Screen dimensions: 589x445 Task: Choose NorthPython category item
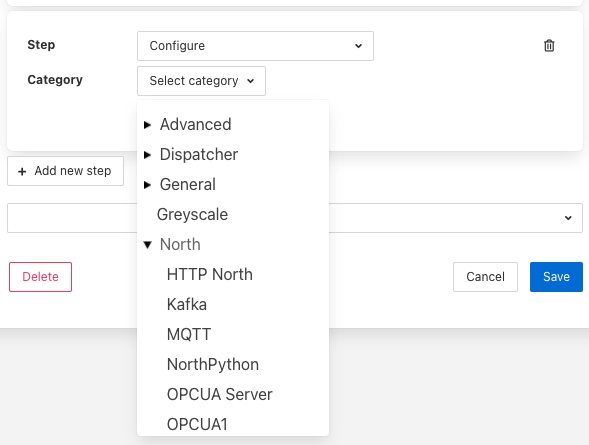coord(213,365)
